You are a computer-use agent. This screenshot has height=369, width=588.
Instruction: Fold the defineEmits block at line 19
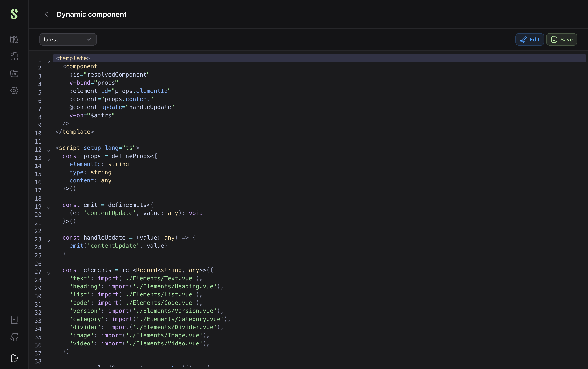49,208
